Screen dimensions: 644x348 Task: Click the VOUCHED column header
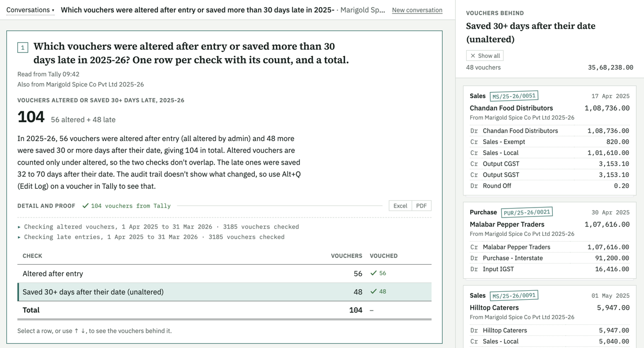pyautogui.click(x=383, y=256)
